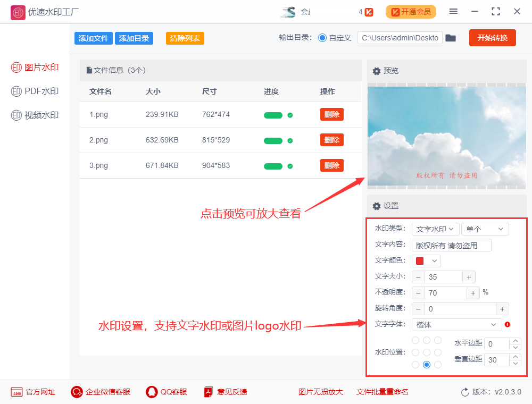Open the 文字字体 dropdown showing 楷体
This screenshot has width=532, height=404.
point(456,325)
